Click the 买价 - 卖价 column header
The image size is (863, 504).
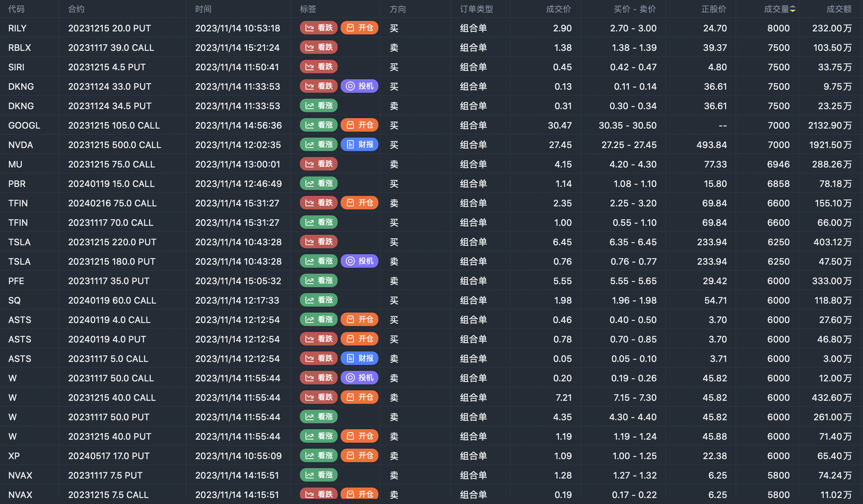tap(635, 9)
